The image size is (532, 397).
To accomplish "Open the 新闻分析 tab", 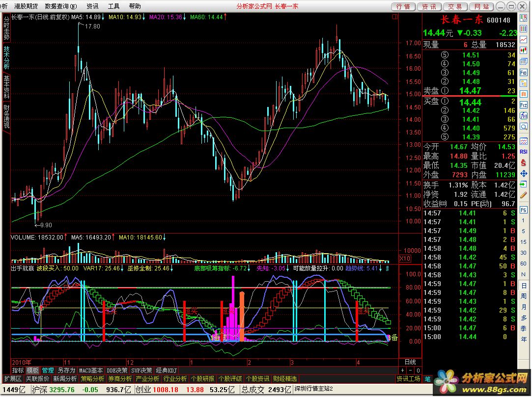I will tap(65, 379).
